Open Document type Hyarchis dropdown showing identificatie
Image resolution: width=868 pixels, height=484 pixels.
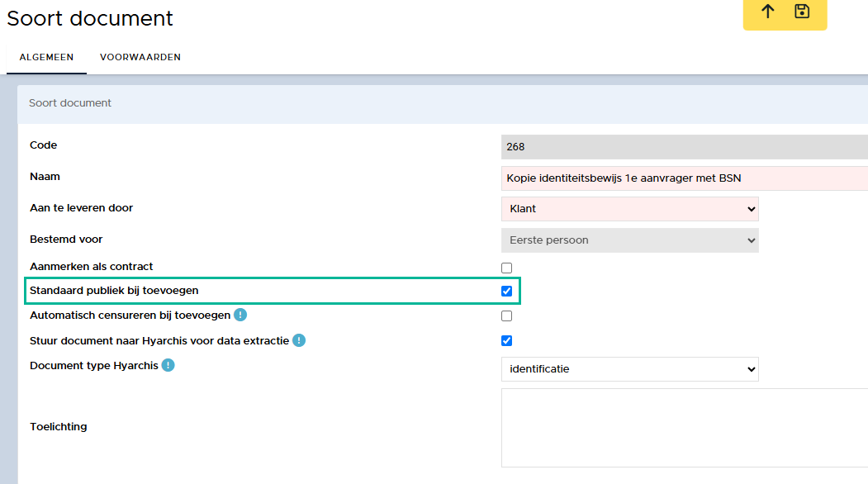[x=629, y=369]
